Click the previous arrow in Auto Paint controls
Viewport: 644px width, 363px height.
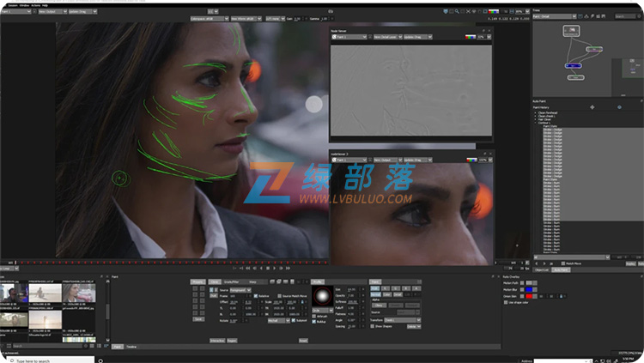pos(537,263)
